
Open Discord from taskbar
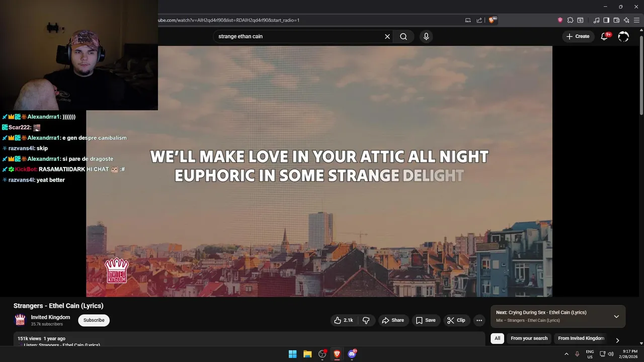352,354
